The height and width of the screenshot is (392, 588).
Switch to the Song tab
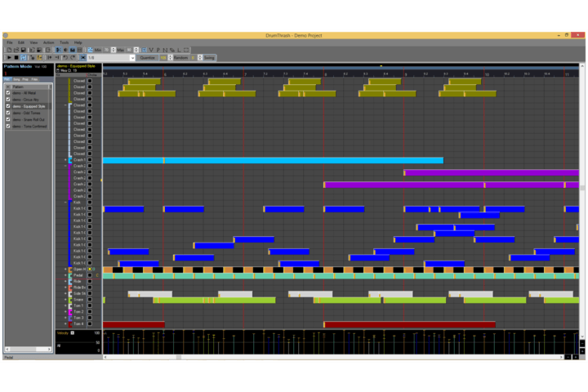pos(17,79)
